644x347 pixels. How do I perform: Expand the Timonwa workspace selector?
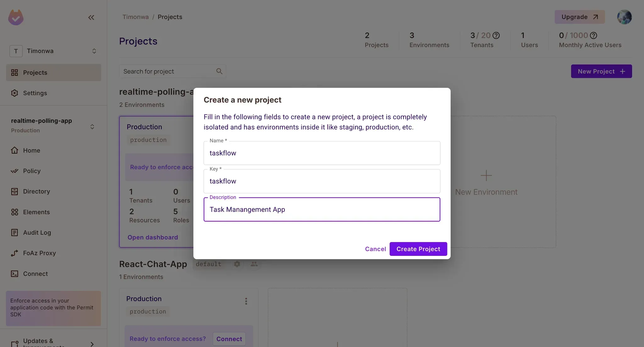[94, 51]
